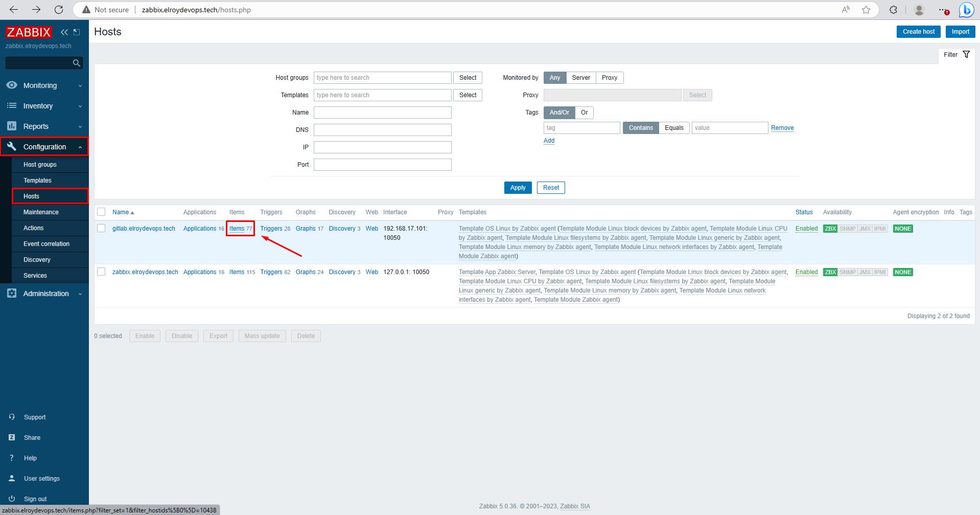980x515 pixels.
Task: Sort hosts by Status column
Action: [804, 212]
